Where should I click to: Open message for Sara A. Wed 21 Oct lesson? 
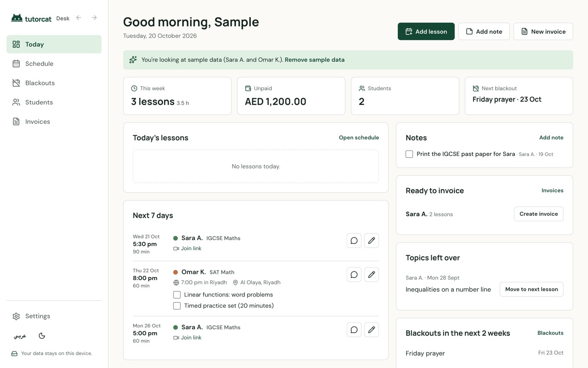354,241
